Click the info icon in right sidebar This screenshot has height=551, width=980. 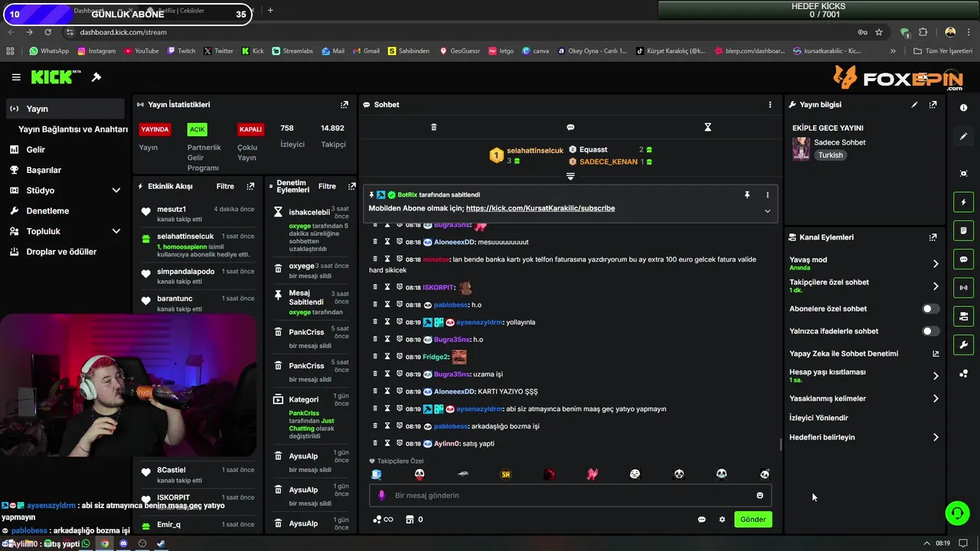[x=963, y=108]
